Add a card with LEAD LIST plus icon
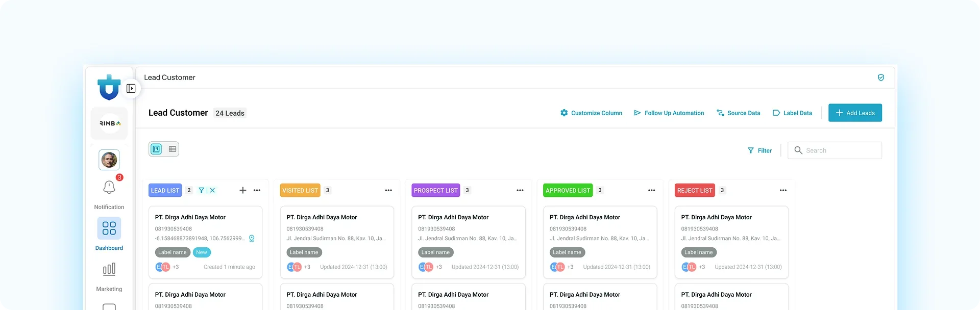The height and width of the screenshot is (310, 980). [243, 190]
